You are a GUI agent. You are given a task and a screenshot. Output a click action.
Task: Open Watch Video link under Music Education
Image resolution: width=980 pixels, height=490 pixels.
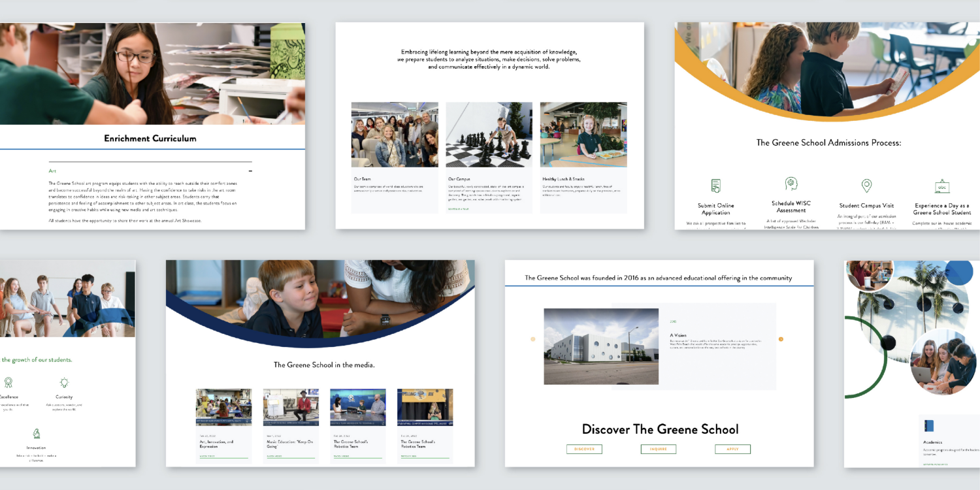(x=274, y=456)
